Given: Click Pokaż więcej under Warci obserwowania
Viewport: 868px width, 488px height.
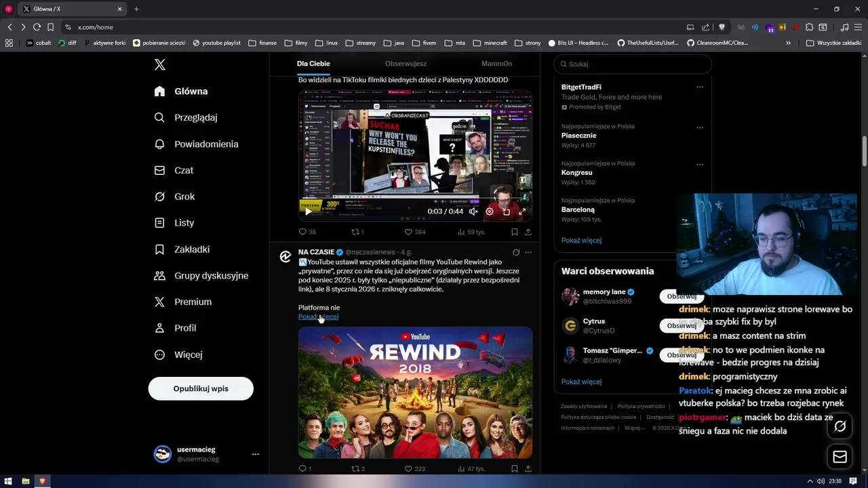Looking at the screenshot, I should (581, 382).
